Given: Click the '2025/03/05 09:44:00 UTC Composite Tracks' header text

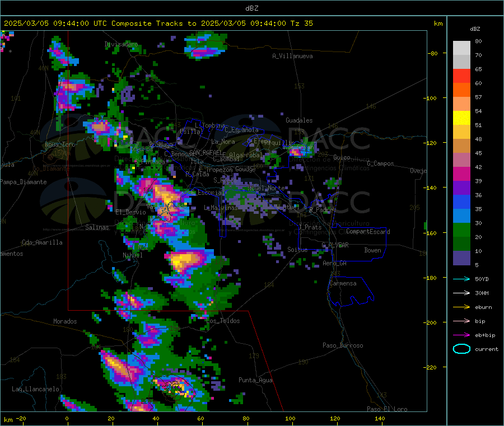Looking at the screenshot, I should tap(94, 24).
